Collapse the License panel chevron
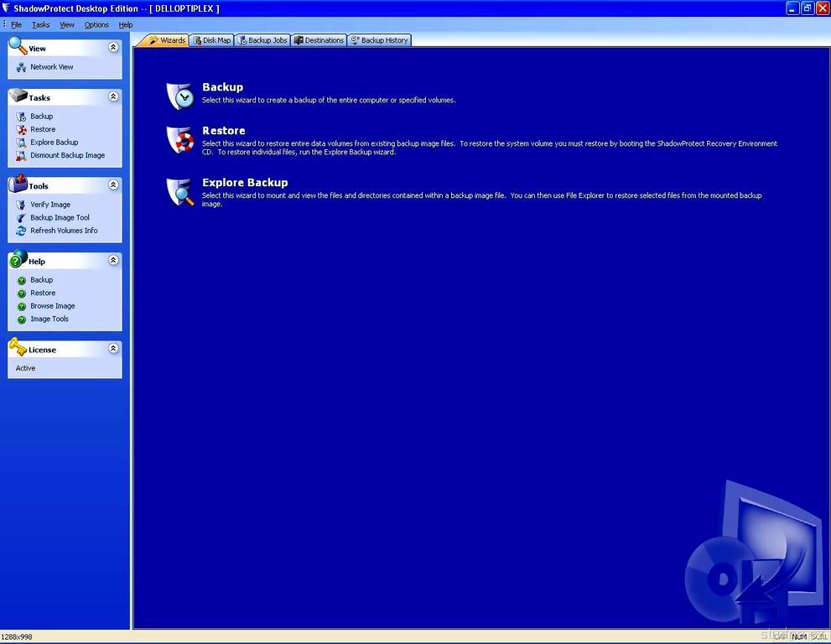The height and width of the screenshot is (644, 831). click(x=113, y=348)
